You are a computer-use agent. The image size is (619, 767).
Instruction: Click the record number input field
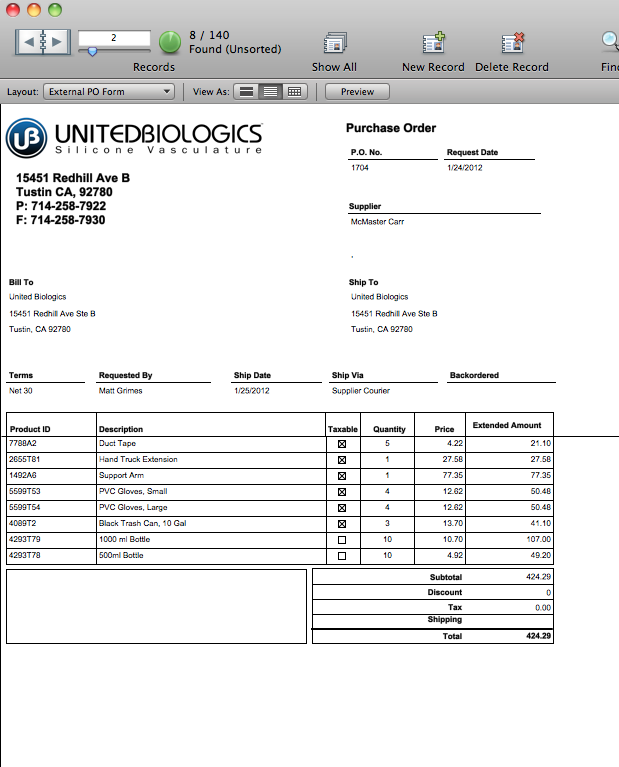(x=114, y=37)
